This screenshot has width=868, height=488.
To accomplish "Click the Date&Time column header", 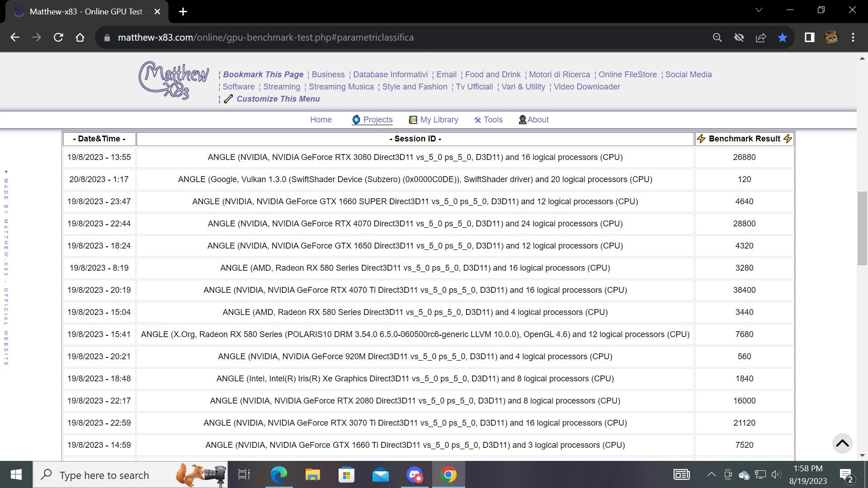I will [x=99, y=139].
